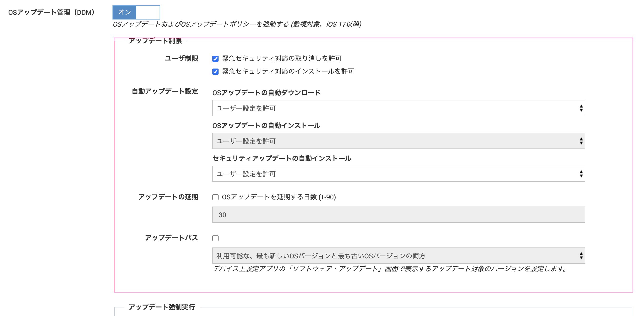Open OSアップデートの自動ダウンロード dropdown
644x316 pixels.
[399, 108]
